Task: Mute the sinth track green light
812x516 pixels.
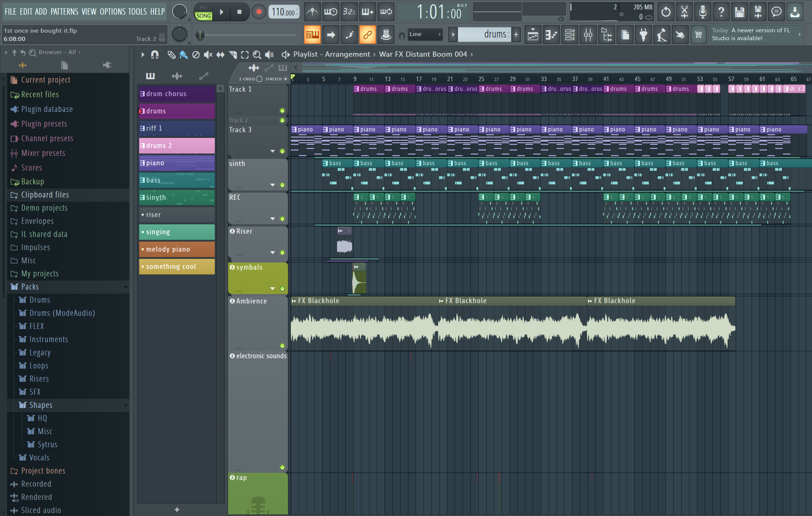Action: [x=282, y=185]
